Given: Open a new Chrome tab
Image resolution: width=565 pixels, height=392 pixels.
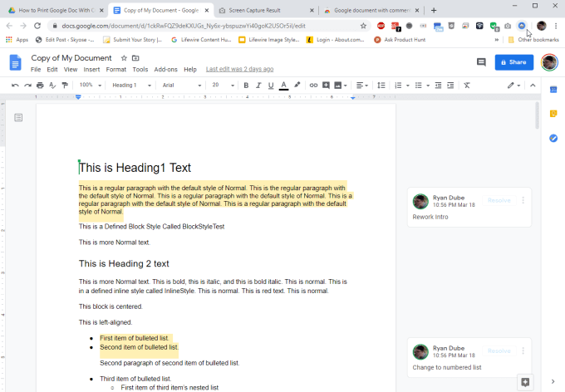Looking at the screenshot, I should (x=434, y=11).
